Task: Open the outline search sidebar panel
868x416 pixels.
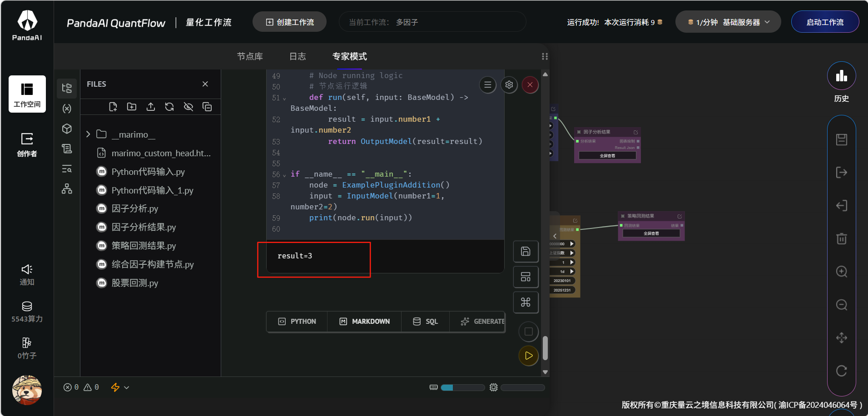Action: click(x=67, y=169)
